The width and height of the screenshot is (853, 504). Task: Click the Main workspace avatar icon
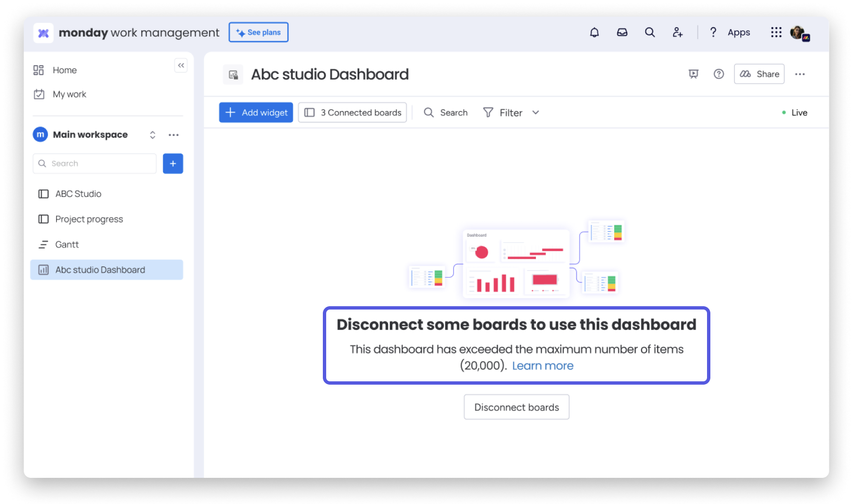(40, 135)
